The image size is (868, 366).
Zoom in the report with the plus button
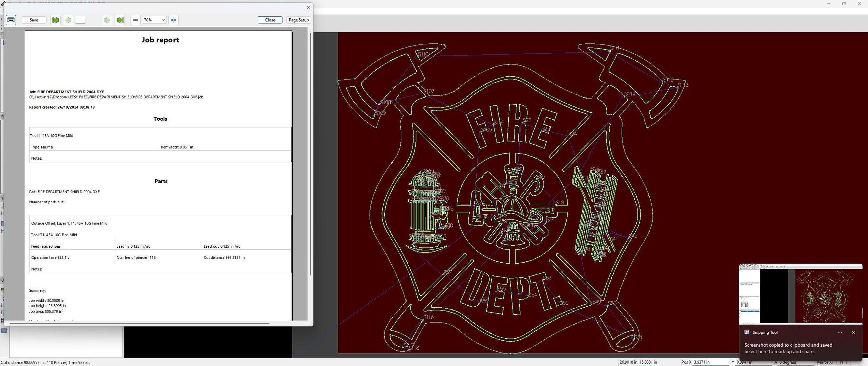tap(174, 20)
